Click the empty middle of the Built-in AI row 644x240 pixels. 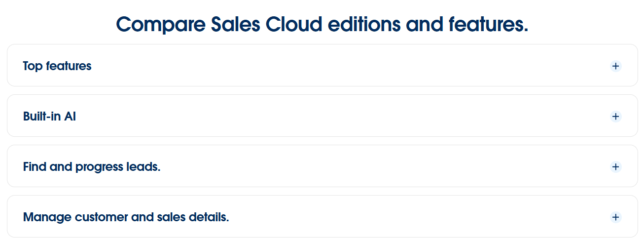pyautogui.click(x=345, y=117)
